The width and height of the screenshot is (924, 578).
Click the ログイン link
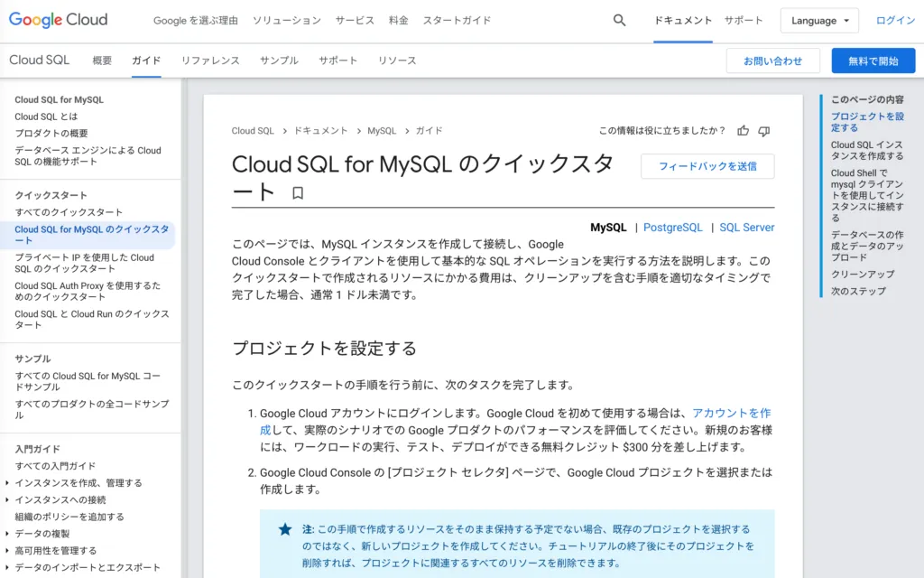point(895,20)
